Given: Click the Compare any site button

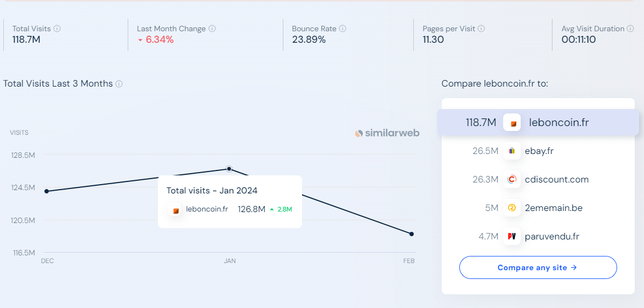Looking at the screenshot, I should [538, 267].
